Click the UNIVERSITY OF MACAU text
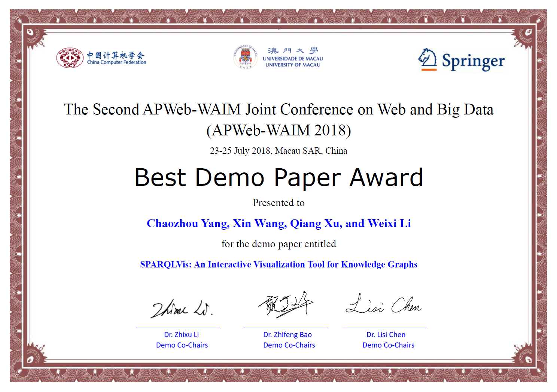The image size is (557, 392). tap(293, 65)
